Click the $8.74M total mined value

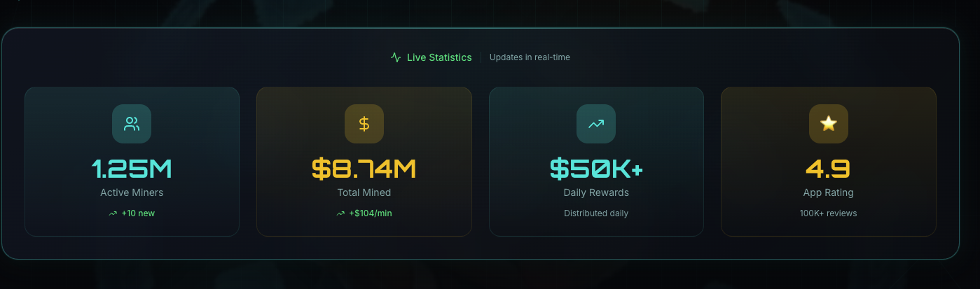click(364, 169)
